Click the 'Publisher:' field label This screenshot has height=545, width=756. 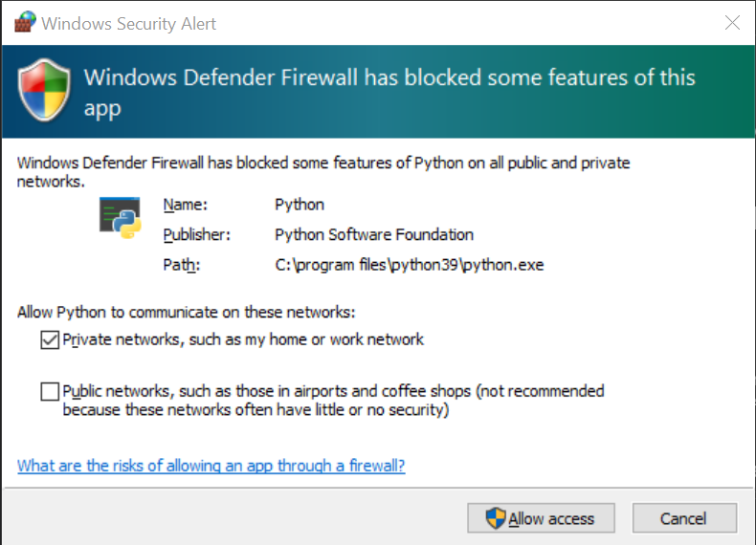(x=197, y=234)
